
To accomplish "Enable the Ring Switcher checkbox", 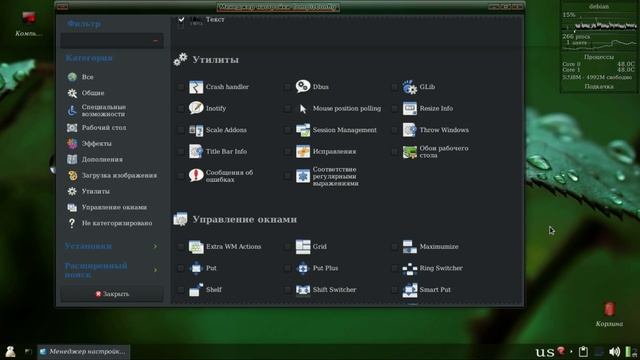I will pyautogui.click(x=394, y=268).
